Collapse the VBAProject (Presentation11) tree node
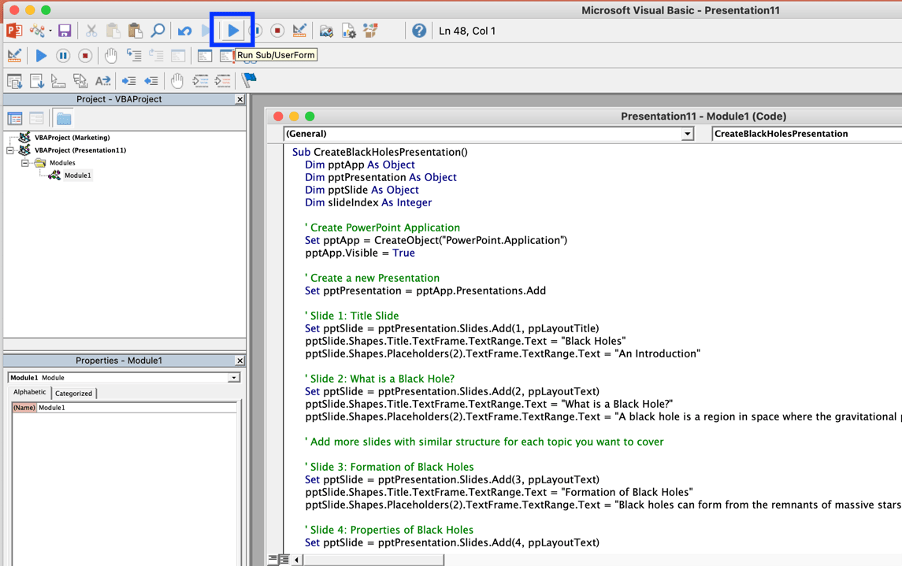The width and height of the screenshot is (902, 566). (10, 150)
